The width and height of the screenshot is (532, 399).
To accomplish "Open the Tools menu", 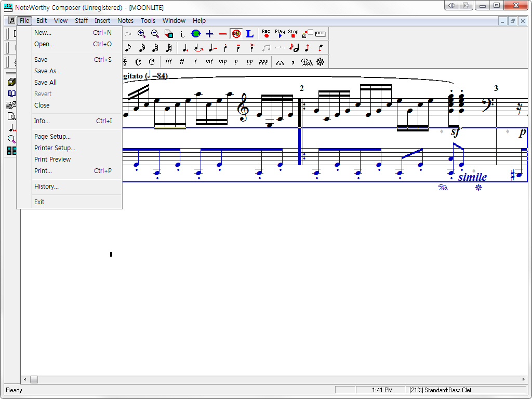I will 148,21.
